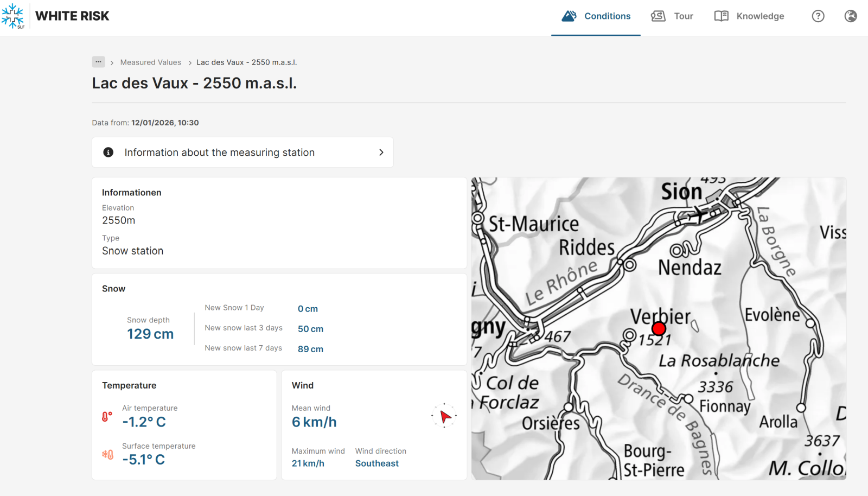Click the Conditions mountain icon

[569, 16]
